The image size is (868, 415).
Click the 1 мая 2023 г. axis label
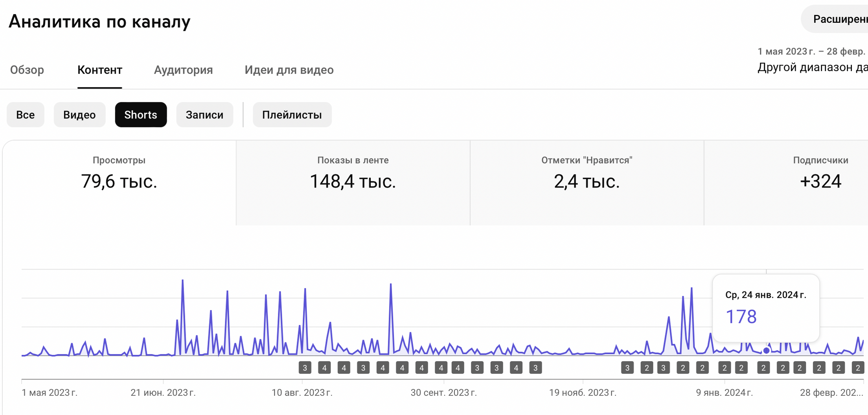click(50, 393)
